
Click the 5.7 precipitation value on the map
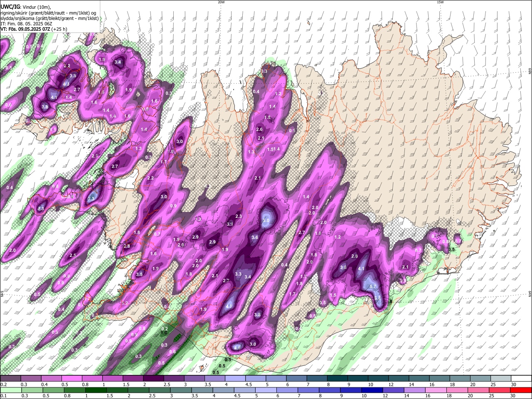(x=373, y=286)
